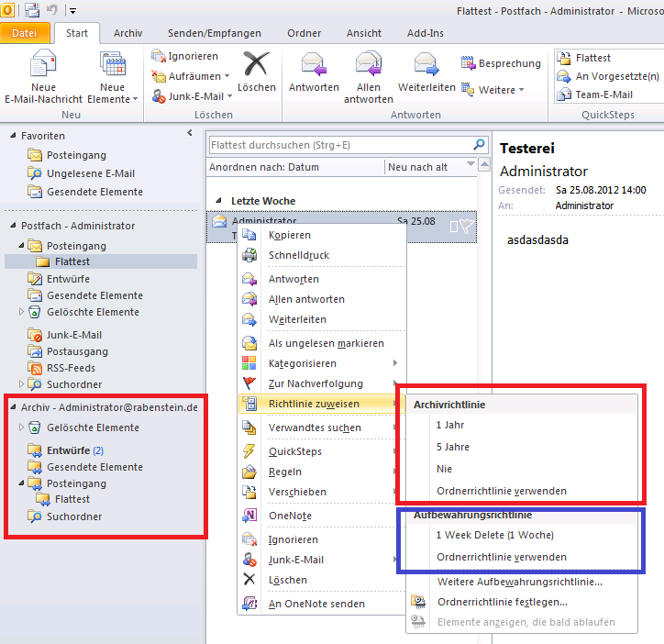Open the Datei tab
Screen dimensions: 664x644
click(25, 33)
